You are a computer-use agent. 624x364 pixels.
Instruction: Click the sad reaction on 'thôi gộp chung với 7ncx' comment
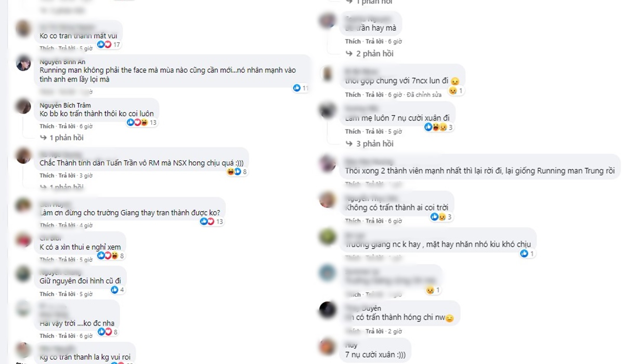tap(453, 91)
